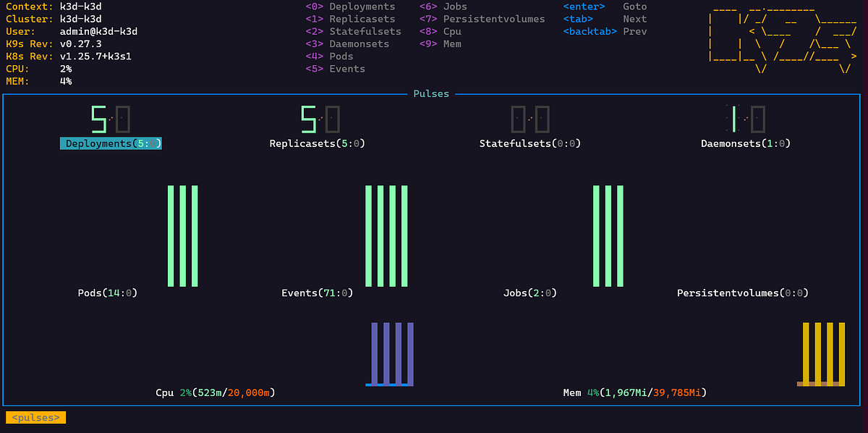Click the Jobs(2:0) pulse chart

(608, 235)
